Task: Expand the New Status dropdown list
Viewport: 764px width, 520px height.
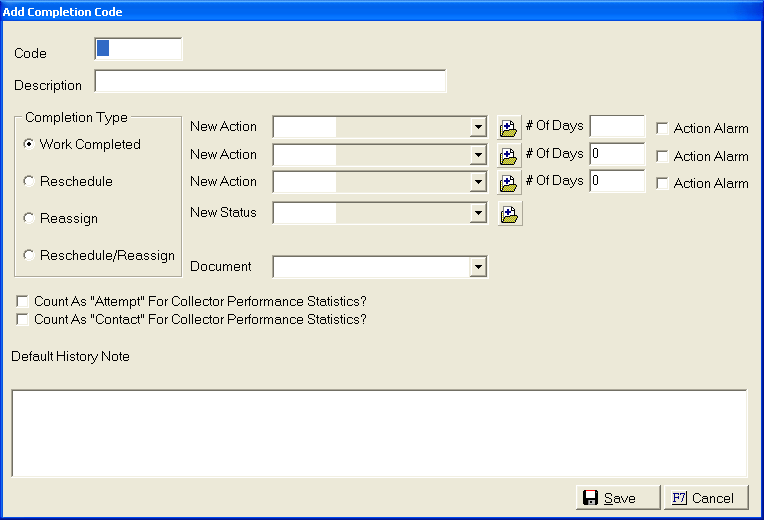Action: [478, 213]
